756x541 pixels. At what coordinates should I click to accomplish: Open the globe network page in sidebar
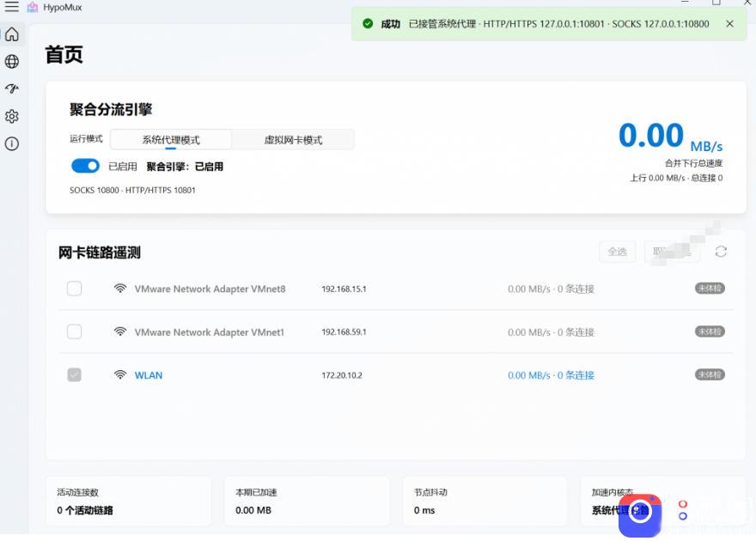point(12,62)
